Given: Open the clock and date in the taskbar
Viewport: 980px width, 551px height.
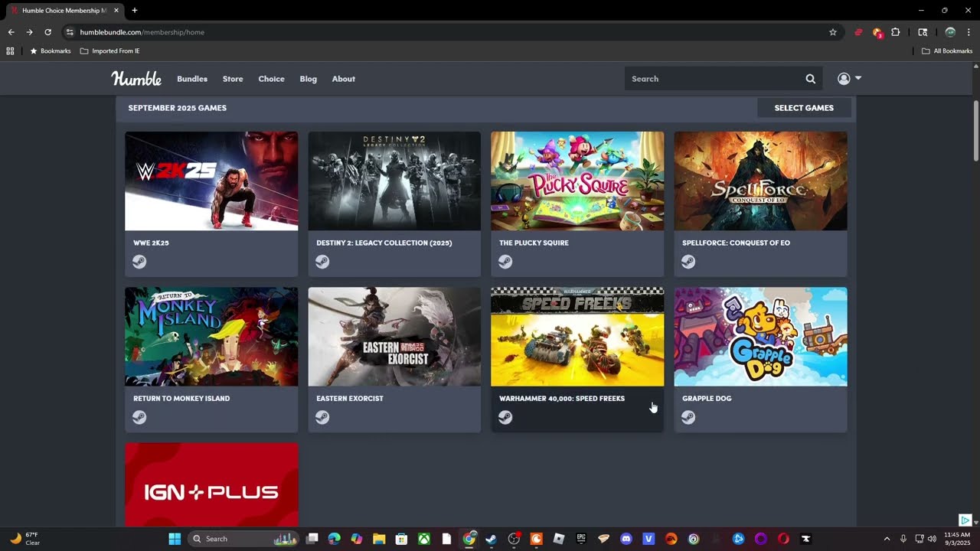Looking at the screenshot, I should click(957, 539).
